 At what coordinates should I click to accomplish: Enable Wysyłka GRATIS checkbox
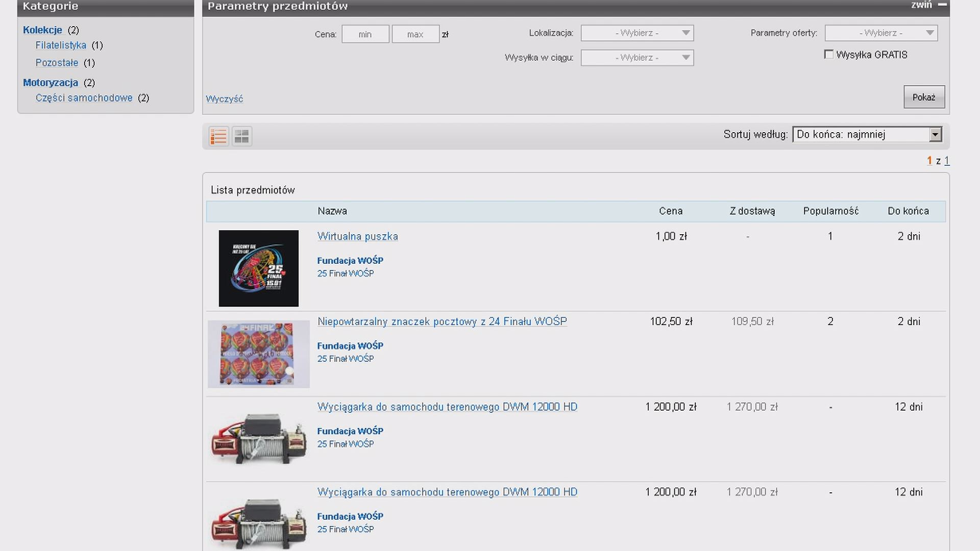click(x=829, y=55)
